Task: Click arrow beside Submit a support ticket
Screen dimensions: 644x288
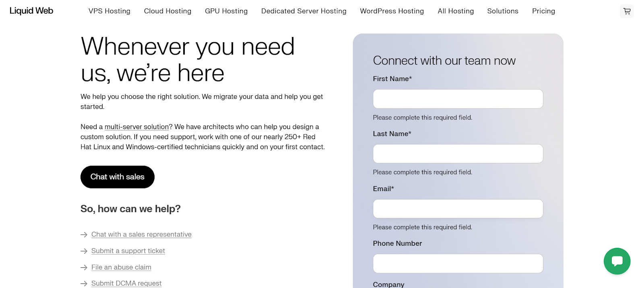Action: coord(84,251)
